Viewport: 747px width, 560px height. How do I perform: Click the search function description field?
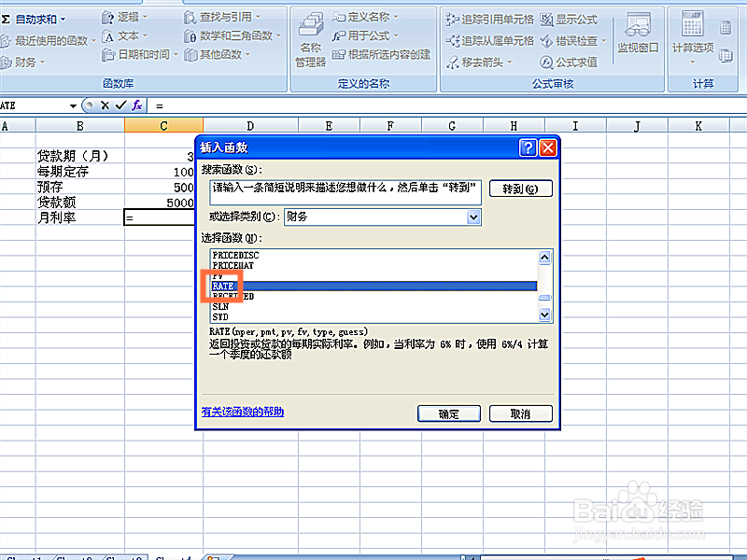[x=345, y=192]
